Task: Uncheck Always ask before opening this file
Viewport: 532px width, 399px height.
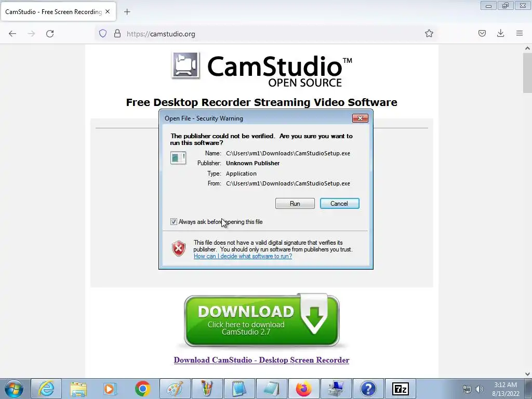Action: (174, 222)
